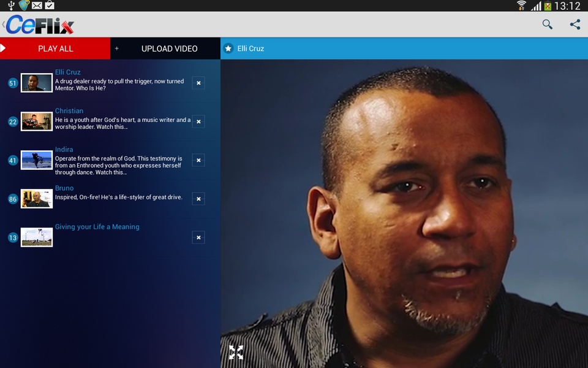Open the Indira video thumbnail

[x=37, y=160]
